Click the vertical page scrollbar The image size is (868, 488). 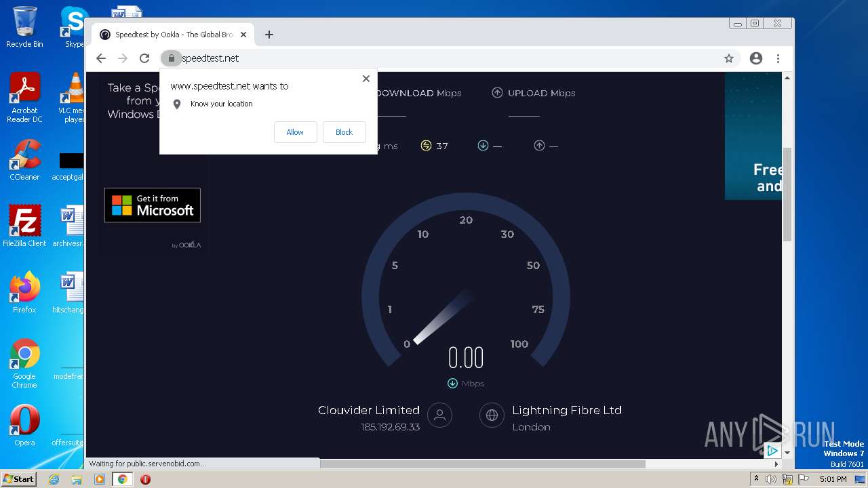point(787,194)
